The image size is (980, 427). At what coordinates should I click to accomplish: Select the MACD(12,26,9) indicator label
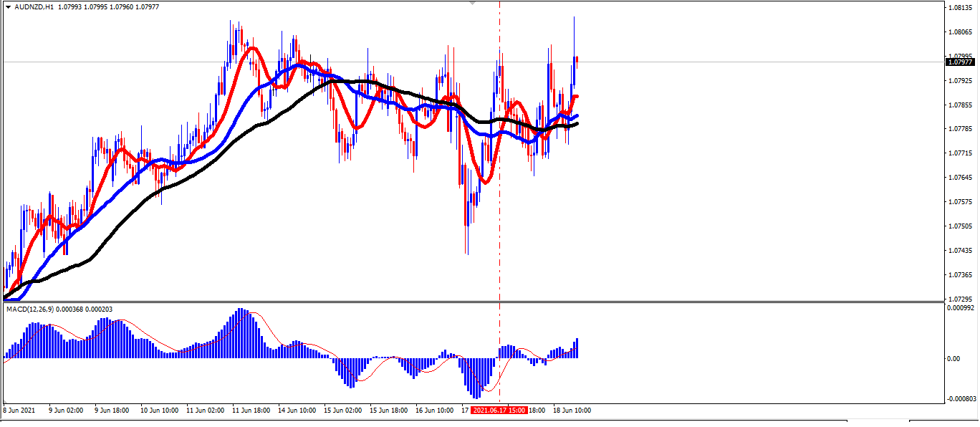(29, 310)
